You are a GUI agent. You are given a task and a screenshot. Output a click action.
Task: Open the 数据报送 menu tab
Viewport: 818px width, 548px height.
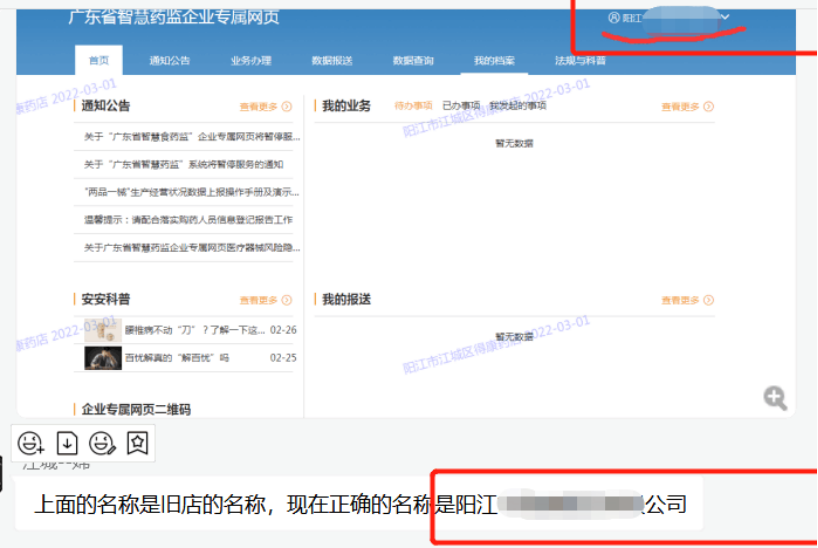332,61
